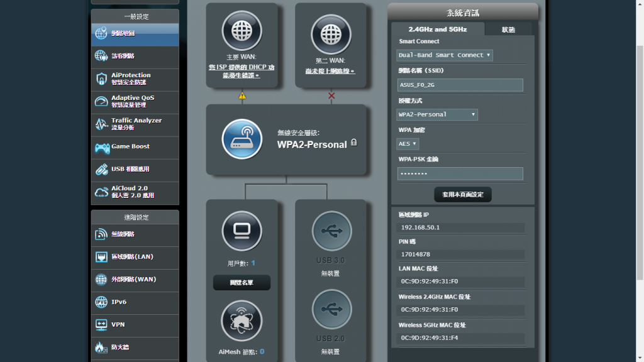Select IPv6 menu entry text

[119, 302]
